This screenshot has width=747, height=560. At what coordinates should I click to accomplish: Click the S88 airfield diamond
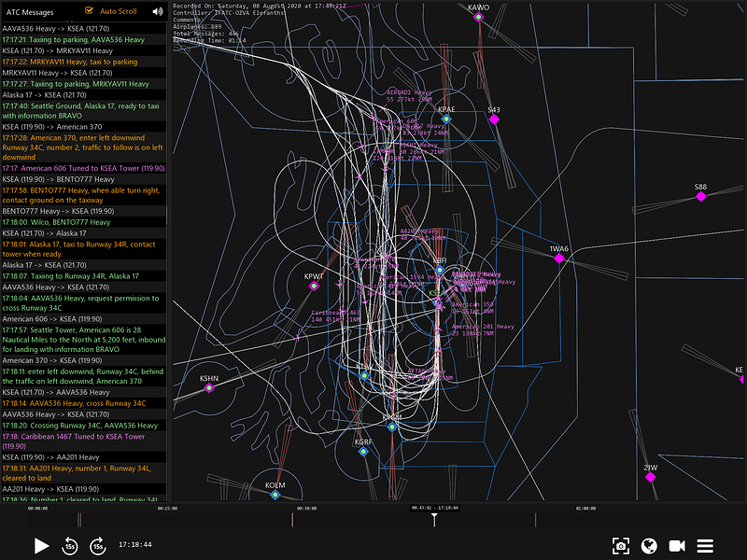(701, 196)
